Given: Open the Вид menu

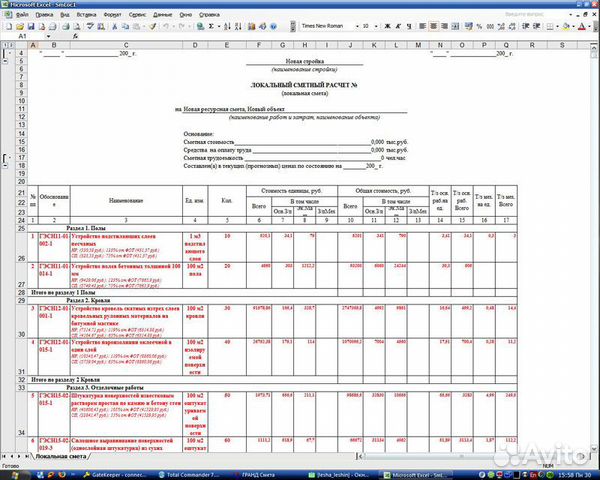Looking at the screenshot, I should coord(65,15).
